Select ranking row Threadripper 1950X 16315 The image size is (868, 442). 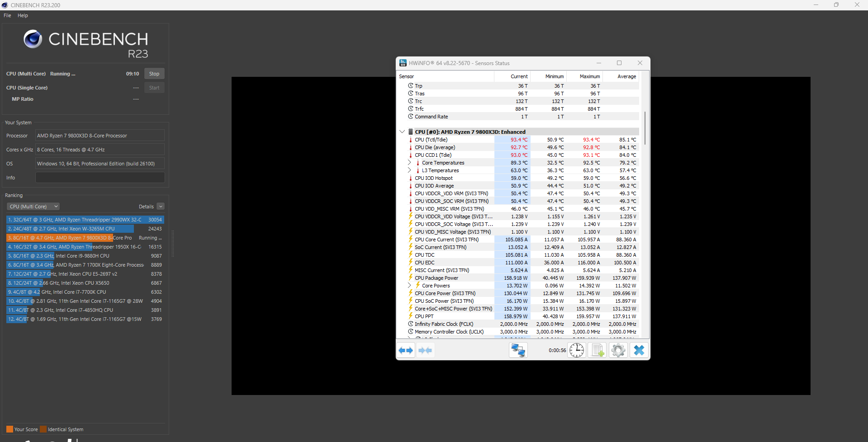click(x=85, y=247)
